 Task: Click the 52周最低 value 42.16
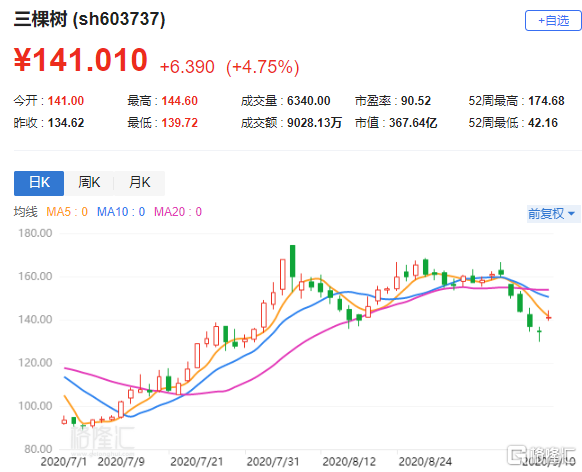pyautogui.click(x=543, y=123)
